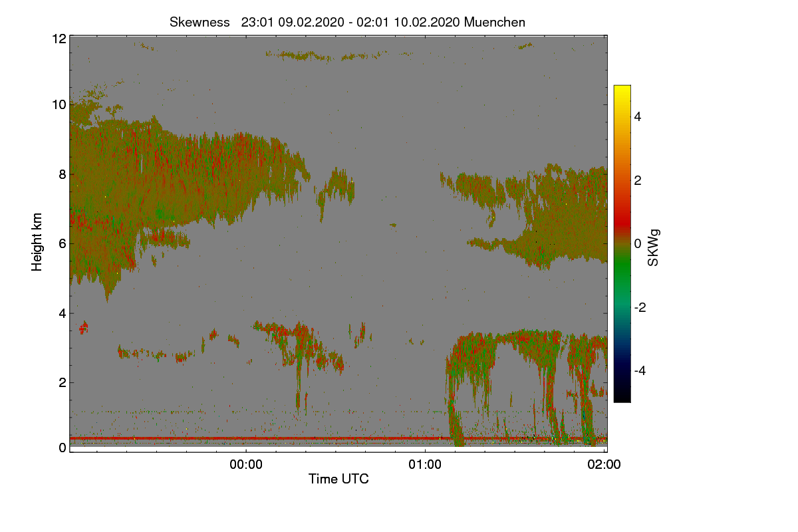Click the height axis '0' tick label
798x532 pixels.
63,448
